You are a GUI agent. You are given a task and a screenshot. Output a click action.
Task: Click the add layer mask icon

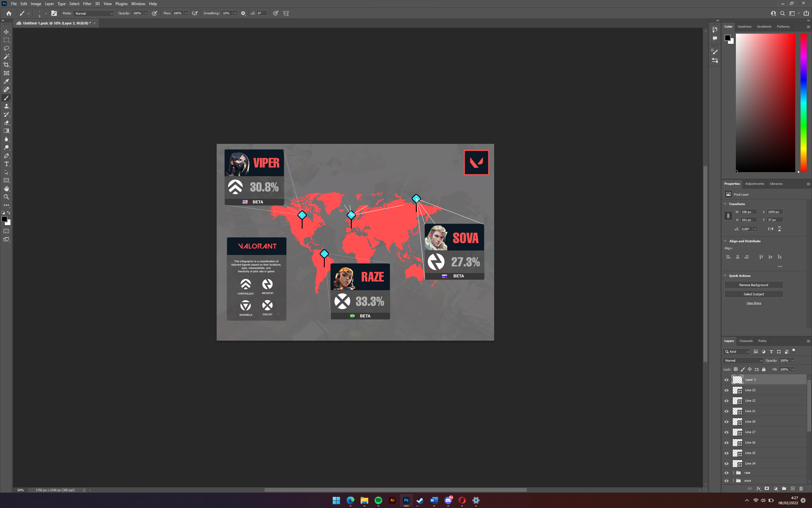[x=767, y=489]
